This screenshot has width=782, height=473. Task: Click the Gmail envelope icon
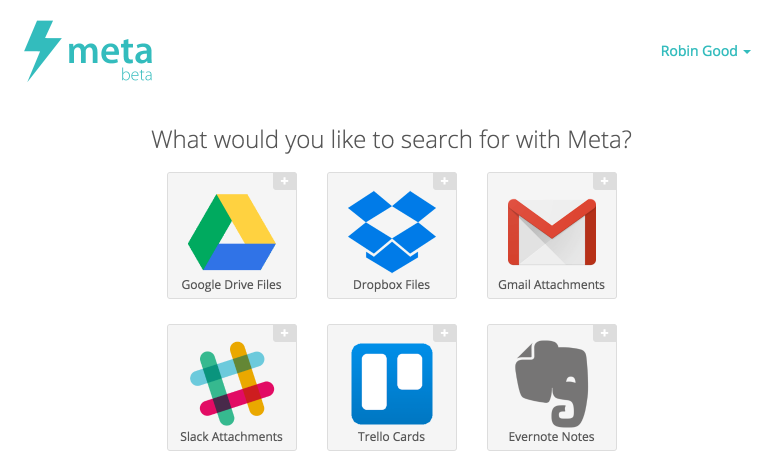pyautogui.click(x=552, y=232)
